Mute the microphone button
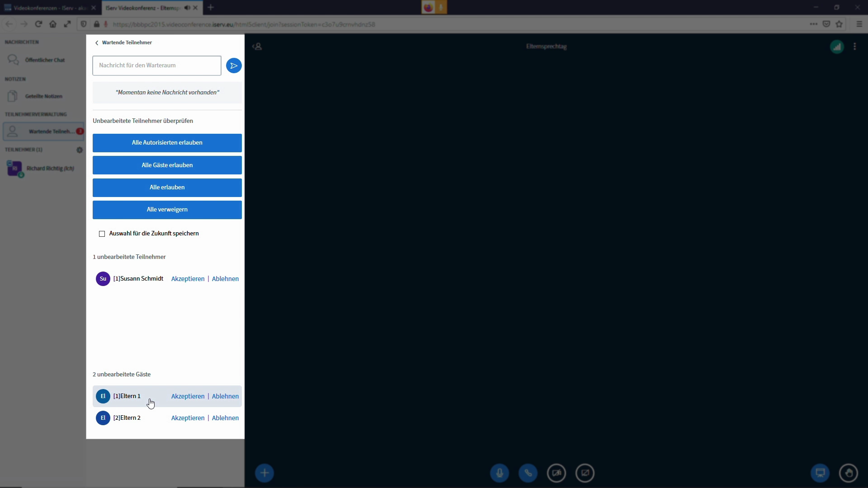This screenshot has height=488, width=868. [500, 473]
